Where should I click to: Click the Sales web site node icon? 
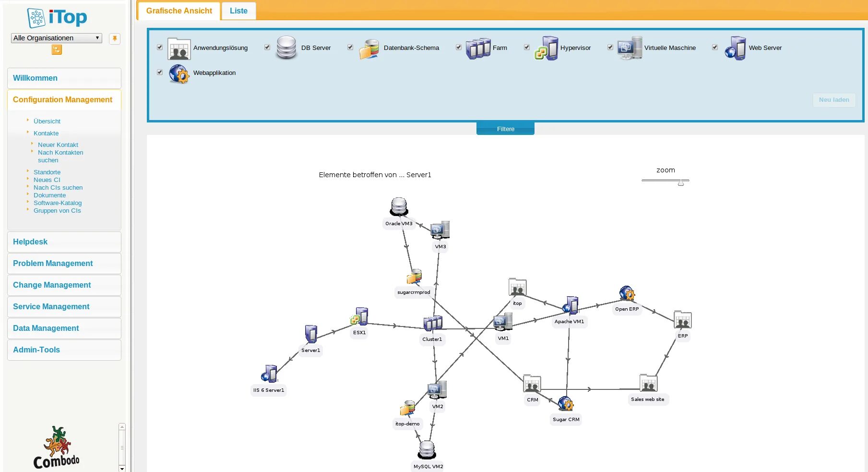pyautogui.click(x=648, y=383)
